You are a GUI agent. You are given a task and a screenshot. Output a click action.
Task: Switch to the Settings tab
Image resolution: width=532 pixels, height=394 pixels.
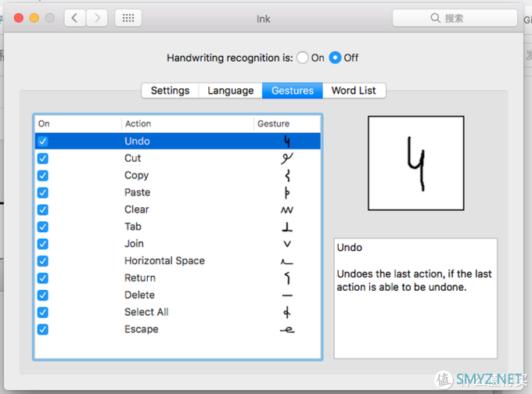coord(170,91)
